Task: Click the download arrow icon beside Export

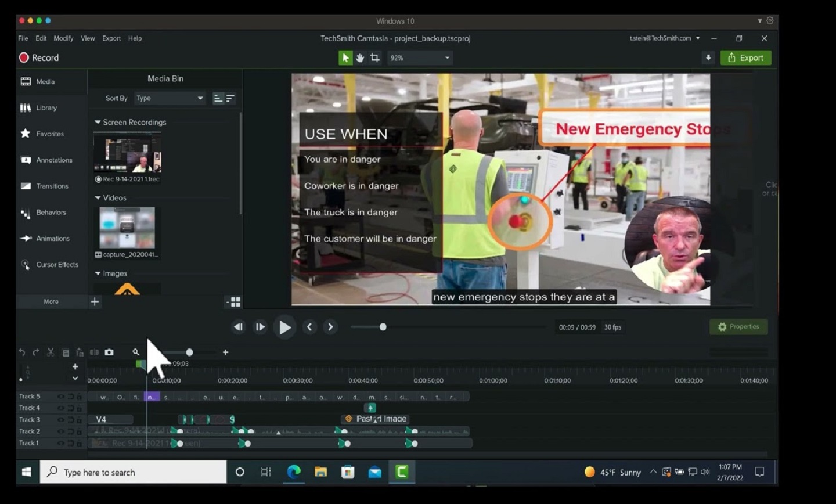Action: coord(708,57)
